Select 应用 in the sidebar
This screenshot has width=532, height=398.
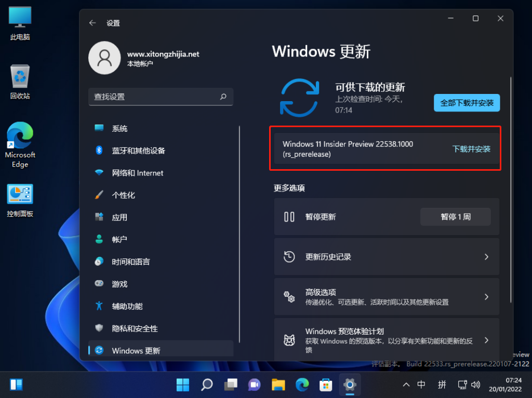[161, 217]
